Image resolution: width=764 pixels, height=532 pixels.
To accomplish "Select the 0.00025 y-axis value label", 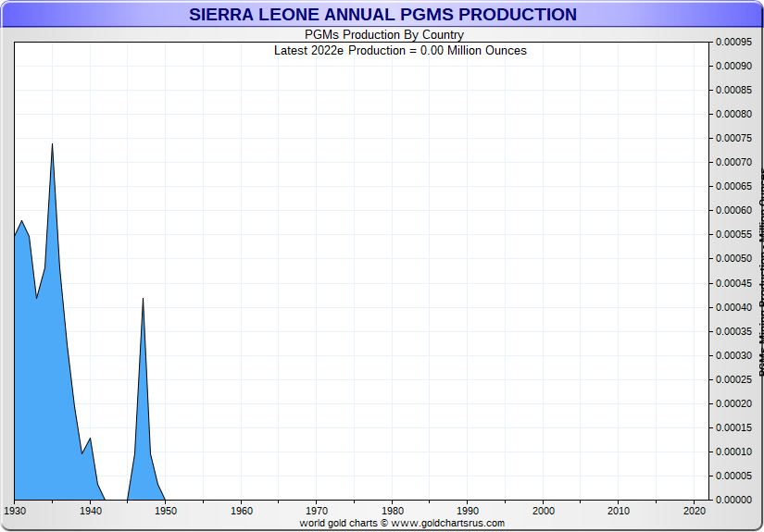I will [x=733, y=379].
